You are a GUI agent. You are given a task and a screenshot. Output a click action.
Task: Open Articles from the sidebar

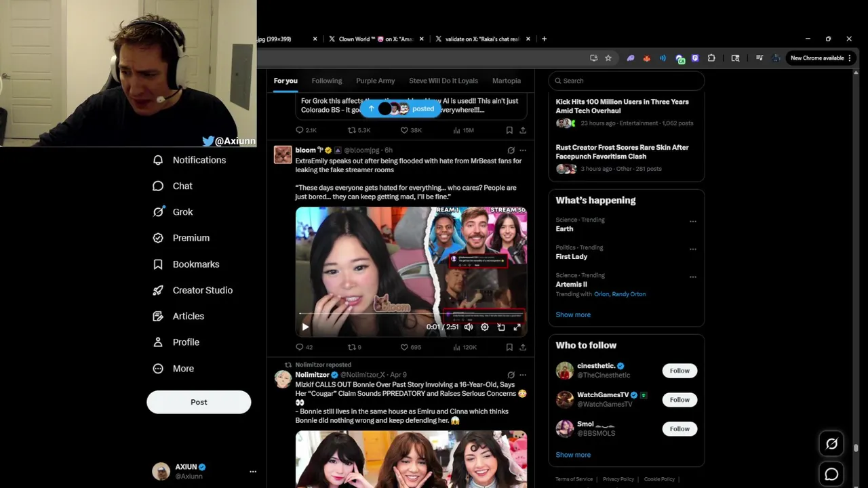click(178, 316)
